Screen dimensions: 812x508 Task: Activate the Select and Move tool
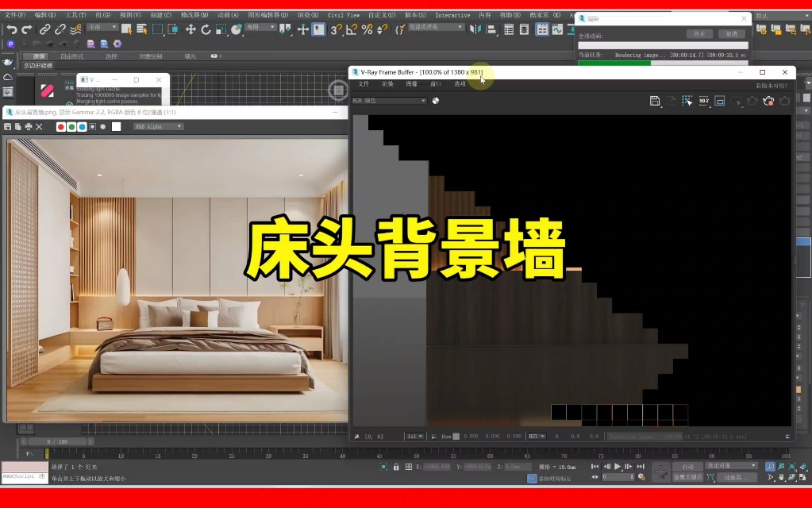click(190, 29)
